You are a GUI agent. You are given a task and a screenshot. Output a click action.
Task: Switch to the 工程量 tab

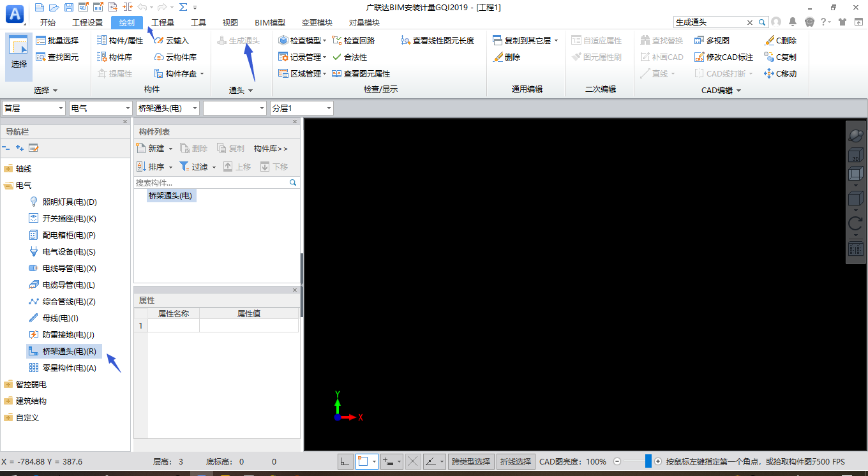pos(163,22)
